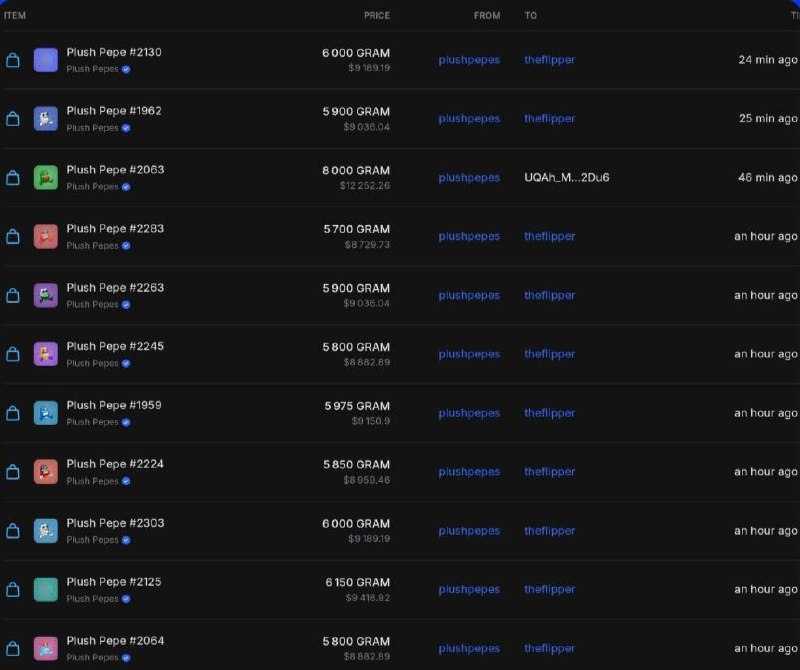Open theflipper link in the #2125 row
The image size is (800, 670).
(x=549, y=589)
